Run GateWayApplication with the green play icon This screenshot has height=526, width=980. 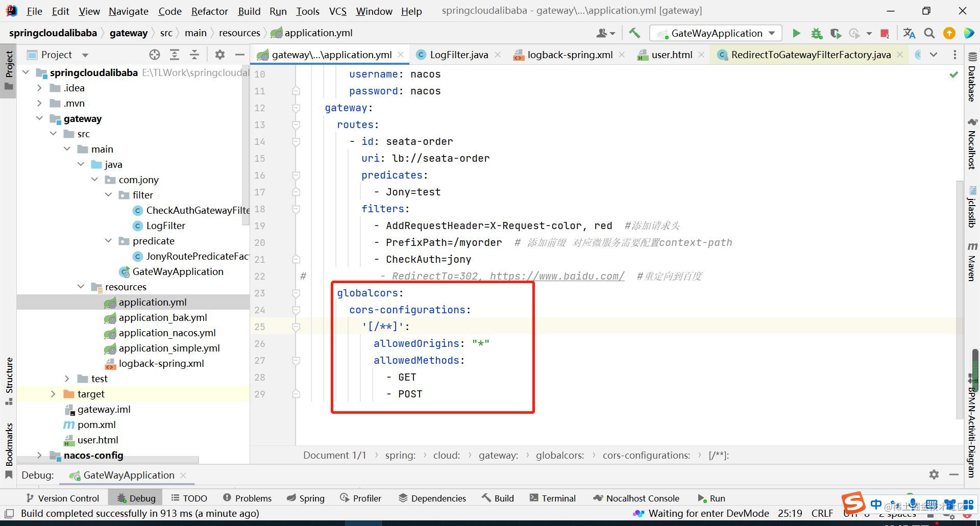(796, 33)
